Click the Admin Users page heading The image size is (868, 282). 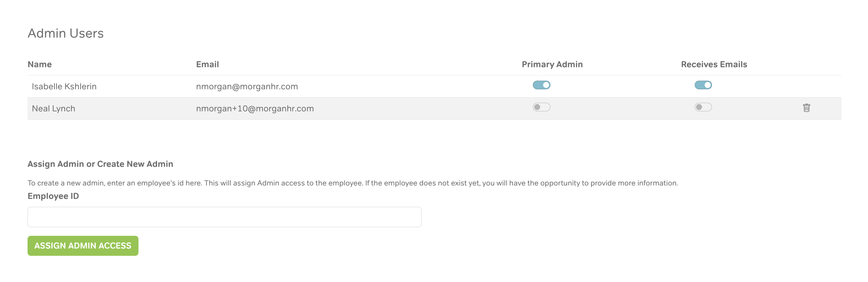click(x=65, y=33)
